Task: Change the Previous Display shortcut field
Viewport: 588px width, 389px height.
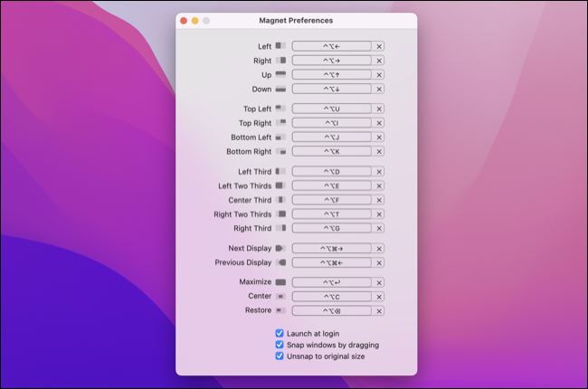Action: (332, 263)
